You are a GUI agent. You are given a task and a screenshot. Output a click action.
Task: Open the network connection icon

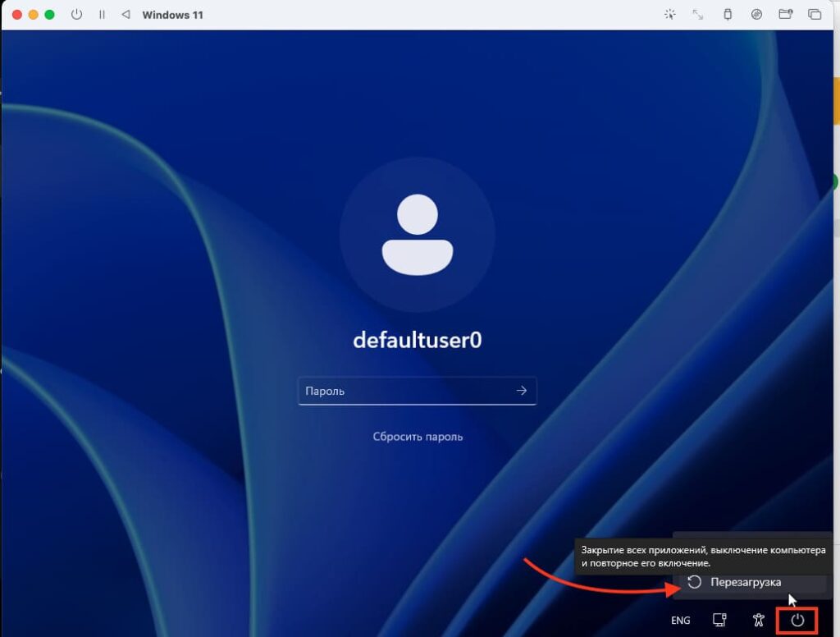[x=719, y=621]
